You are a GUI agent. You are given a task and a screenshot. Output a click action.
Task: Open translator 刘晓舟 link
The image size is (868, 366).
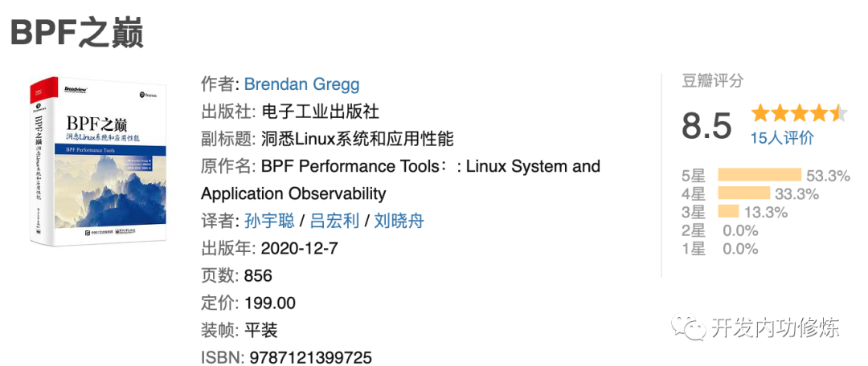tap(399, 222)
